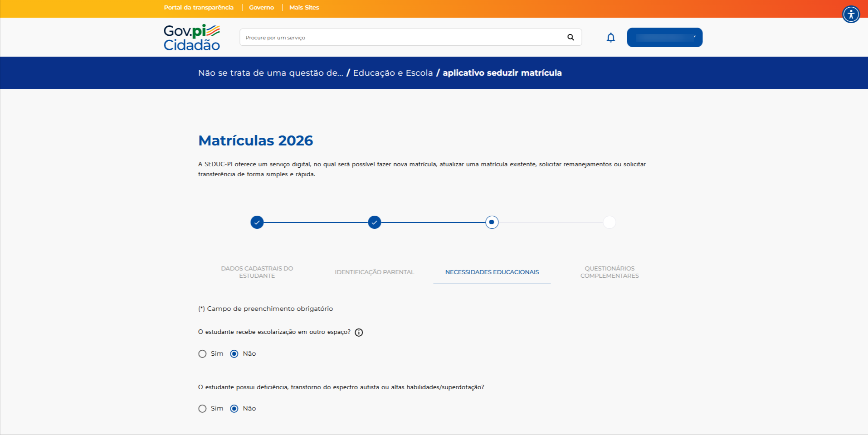Select Não for deficiência or autism question

point(234,409)
